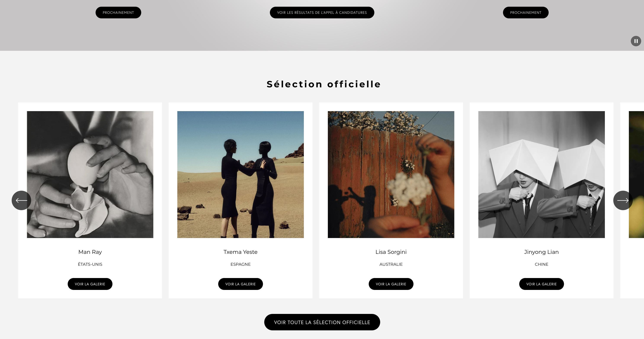Screen dimensions: 644x339
Task: Click the partially visible fifth card image
Action: 636,174
